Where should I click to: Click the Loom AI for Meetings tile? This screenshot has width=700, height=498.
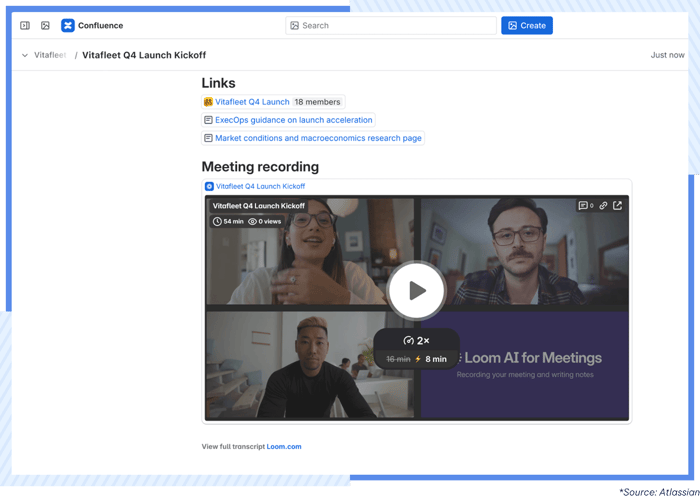click(525, 365)
